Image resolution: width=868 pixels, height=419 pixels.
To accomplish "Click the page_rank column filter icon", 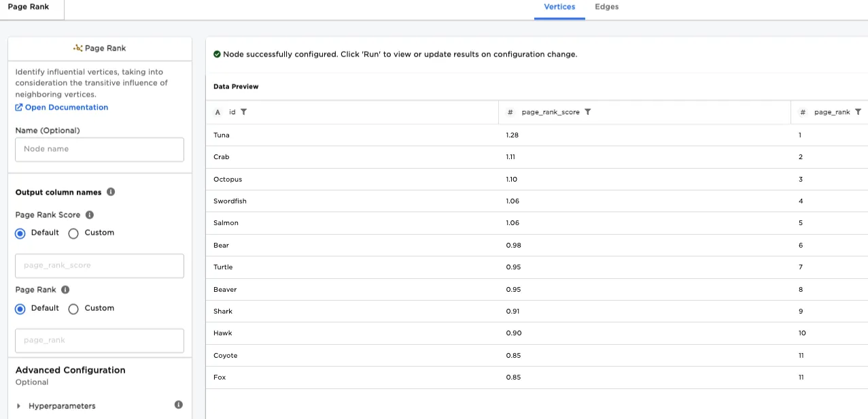I will point(858,112).
